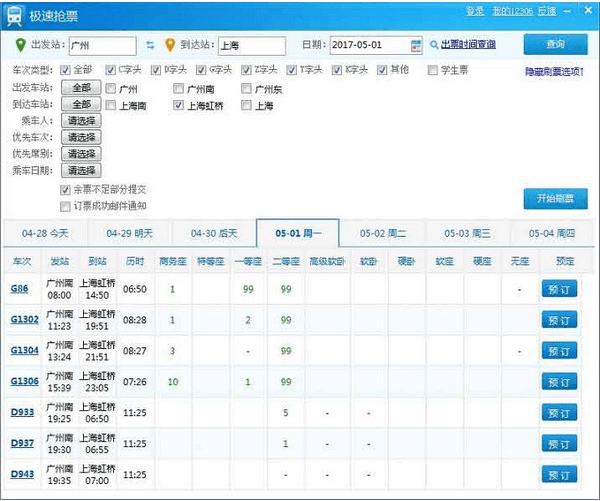Click the swap stations arrows icon
600x501 pixels.
150,45
